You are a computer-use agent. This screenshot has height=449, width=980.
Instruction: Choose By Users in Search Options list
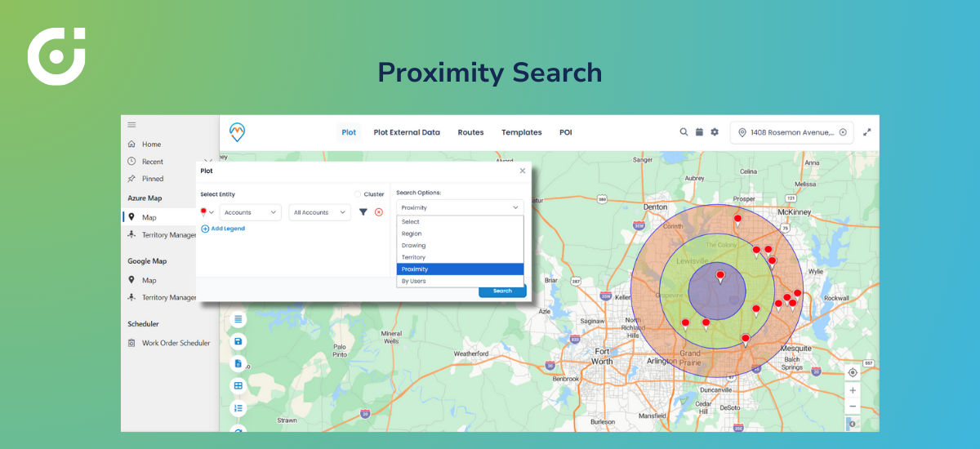460,281
